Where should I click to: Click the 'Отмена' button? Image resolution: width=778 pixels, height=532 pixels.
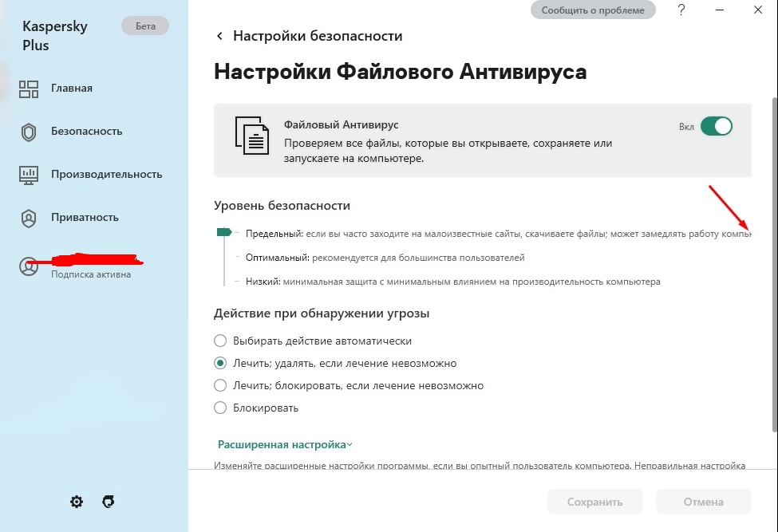tap(703, 502)
